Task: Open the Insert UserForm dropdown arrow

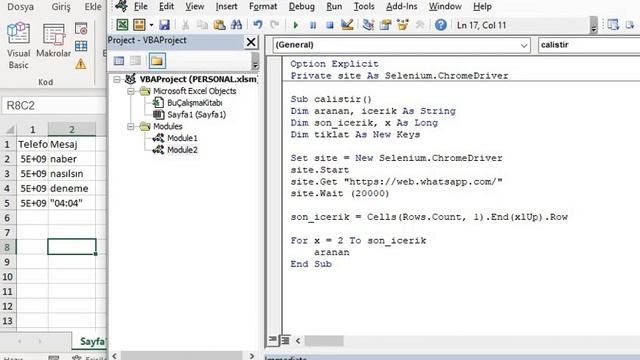Action: (x=151, y=25)
